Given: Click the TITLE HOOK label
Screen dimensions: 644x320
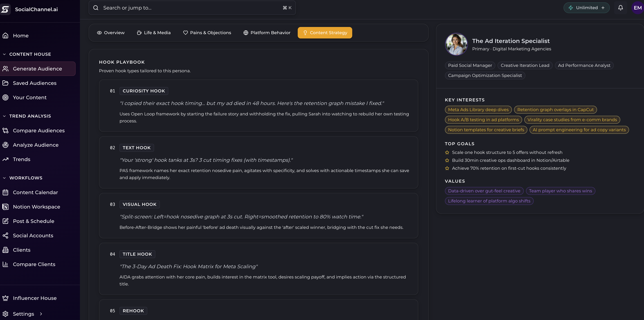Looking at the screenshot, I should (137, 254).
